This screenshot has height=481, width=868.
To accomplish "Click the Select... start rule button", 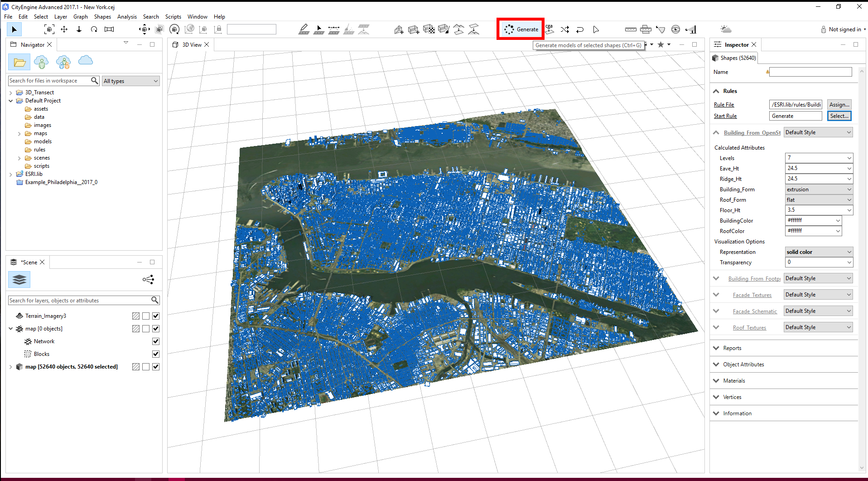I will pos(839,116).
